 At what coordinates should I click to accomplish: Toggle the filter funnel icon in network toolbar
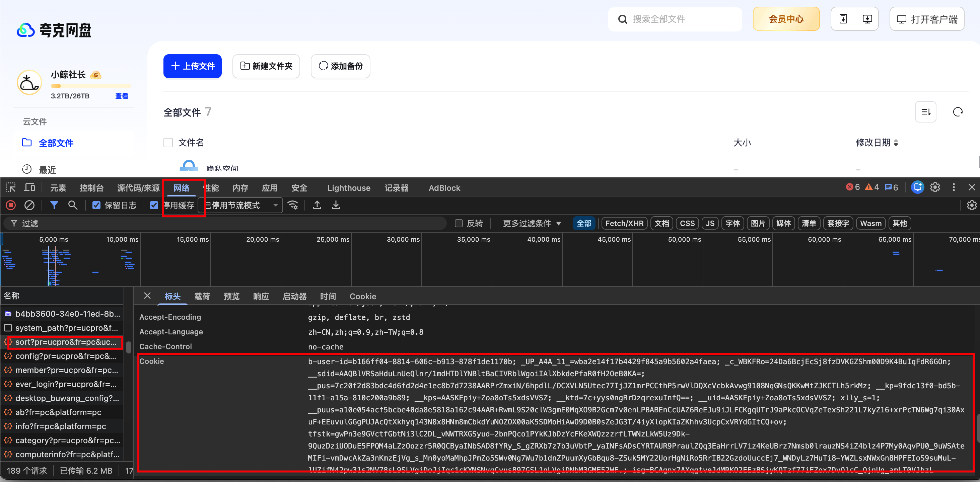[54, 205]
